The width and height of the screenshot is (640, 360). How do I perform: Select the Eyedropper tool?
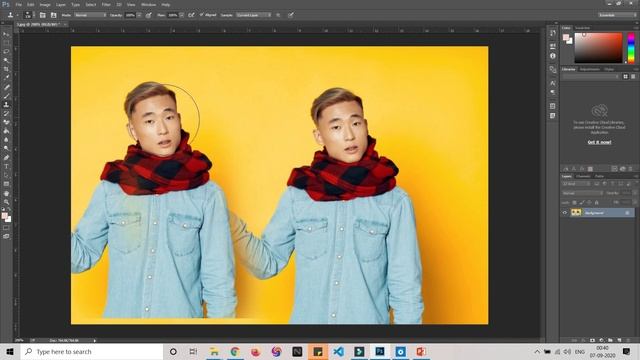point(6,78)
